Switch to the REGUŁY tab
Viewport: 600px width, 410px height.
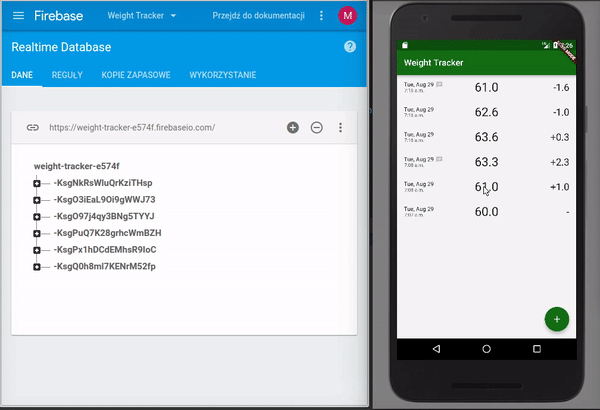67,75
